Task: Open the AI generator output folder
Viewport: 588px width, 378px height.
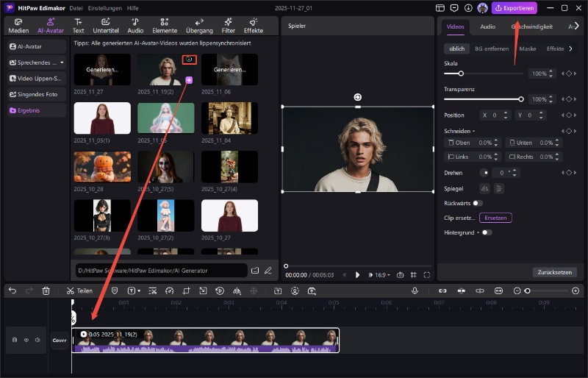Action: [255, 271]
